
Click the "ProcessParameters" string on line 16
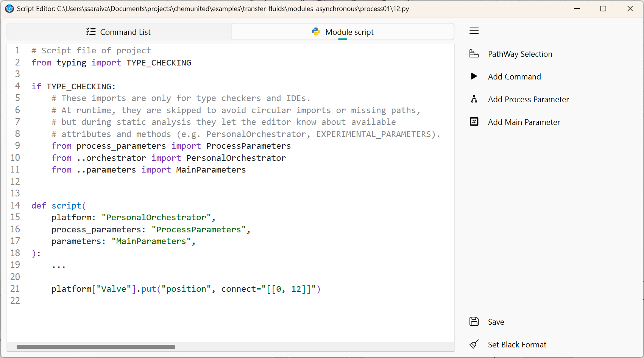pos(199,229)
